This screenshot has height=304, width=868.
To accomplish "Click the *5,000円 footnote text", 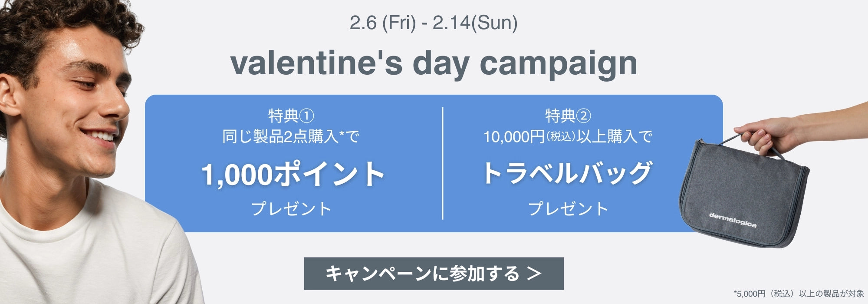I will pyautogui.click(x=799, y=294).
